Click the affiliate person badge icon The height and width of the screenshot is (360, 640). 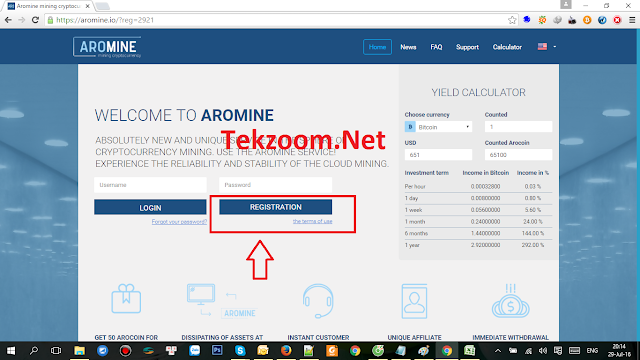click(x=414, y=301)
